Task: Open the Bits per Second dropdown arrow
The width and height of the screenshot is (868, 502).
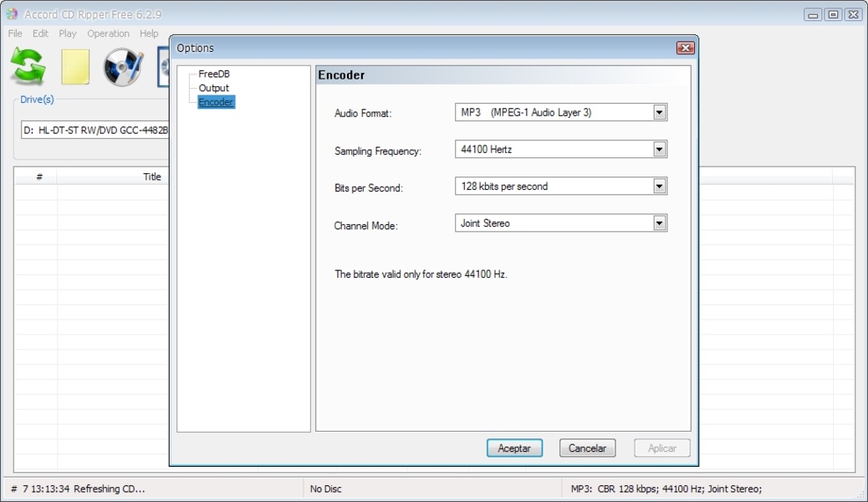Action: [x=659, y=187]
